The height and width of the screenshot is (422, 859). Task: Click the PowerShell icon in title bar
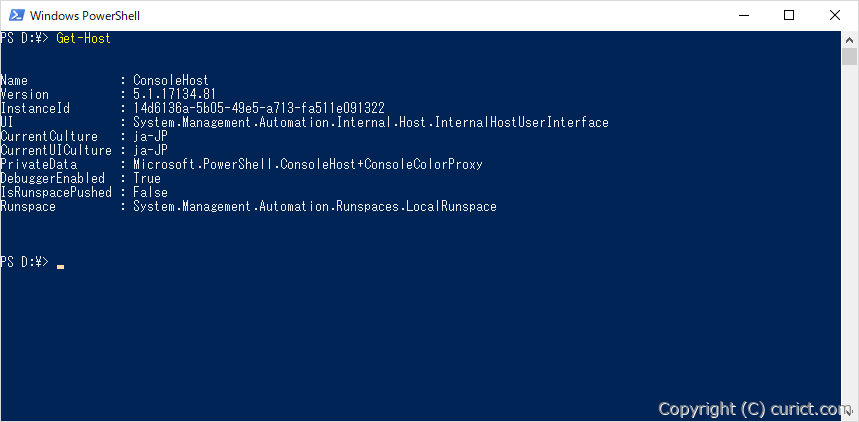click(16, 15)
